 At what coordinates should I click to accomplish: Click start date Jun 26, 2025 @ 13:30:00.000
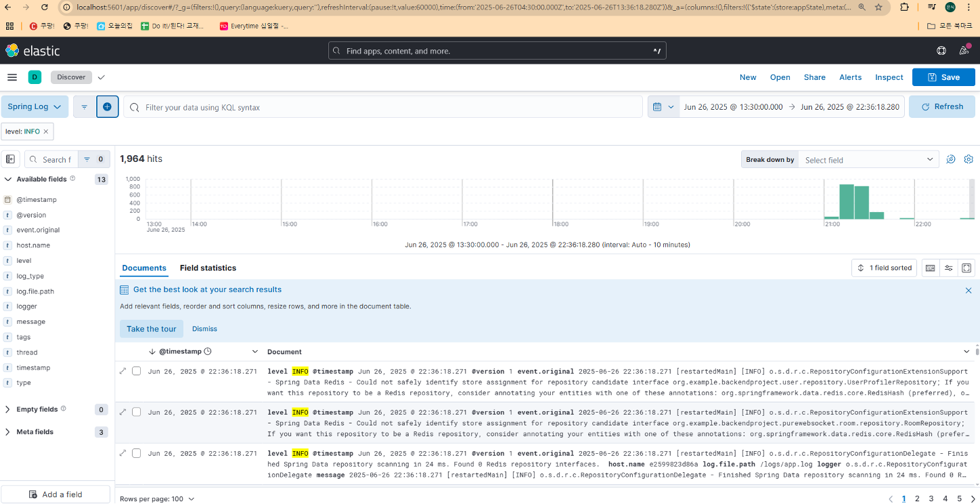tap(733, 107)
